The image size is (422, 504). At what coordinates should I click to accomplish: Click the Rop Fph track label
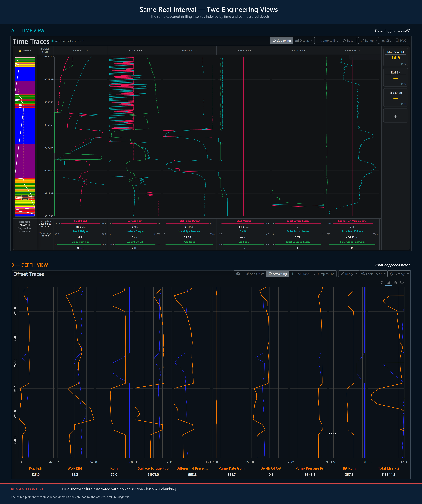point(36,468)
